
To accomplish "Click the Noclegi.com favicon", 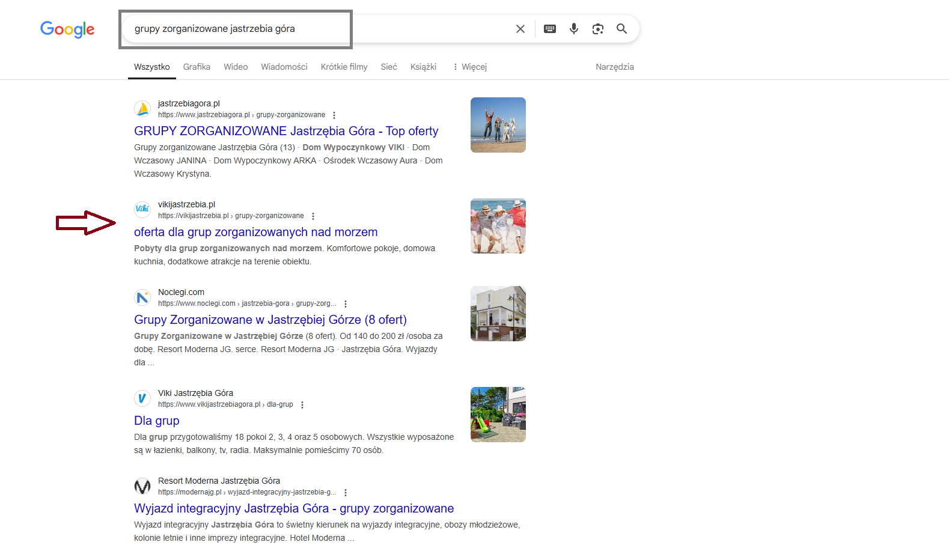I will pyautogui.click(x=142, y=297).
